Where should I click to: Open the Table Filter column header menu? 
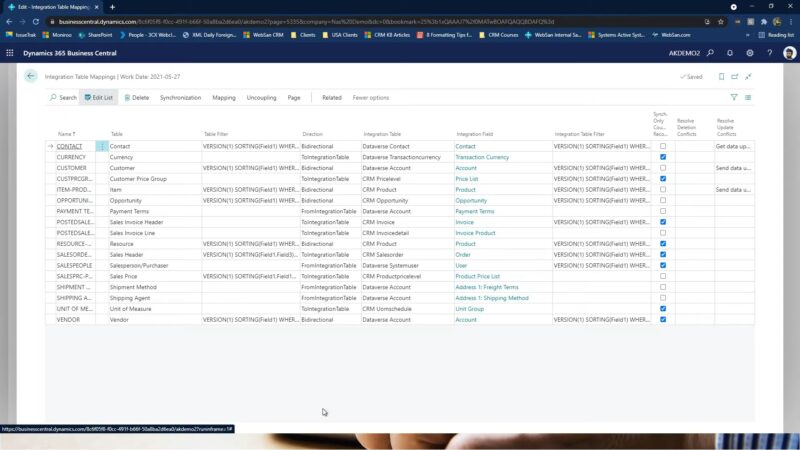216,134
